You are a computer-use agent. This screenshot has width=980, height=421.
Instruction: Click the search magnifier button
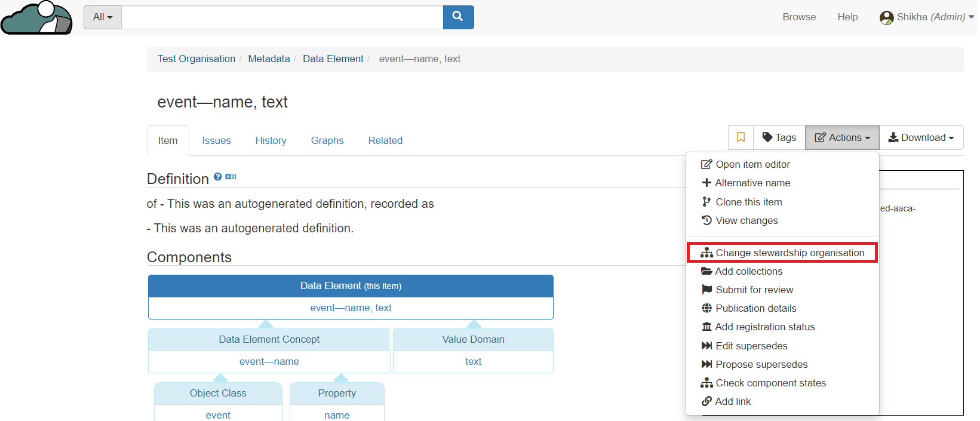[458, 17]
